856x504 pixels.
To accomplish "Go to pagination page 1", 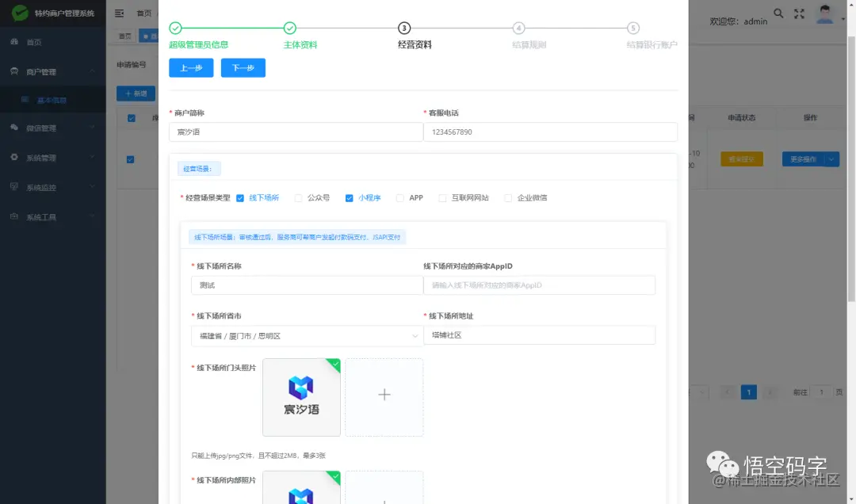I will pyautogui.click(x=748, y=392).
